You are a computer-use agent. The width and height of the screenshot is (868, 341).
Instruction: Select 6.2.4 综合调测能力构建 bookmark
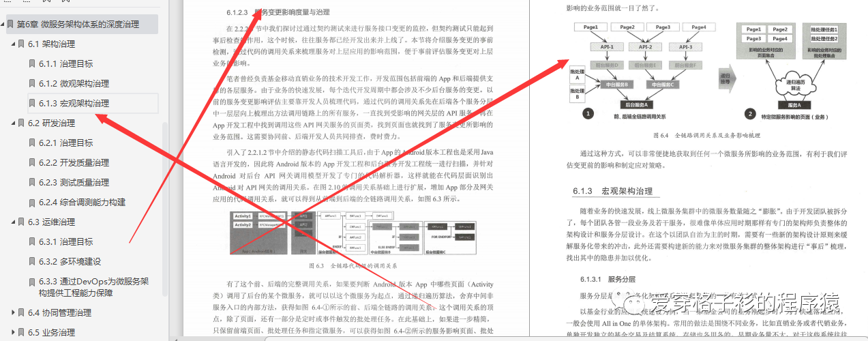83,203
